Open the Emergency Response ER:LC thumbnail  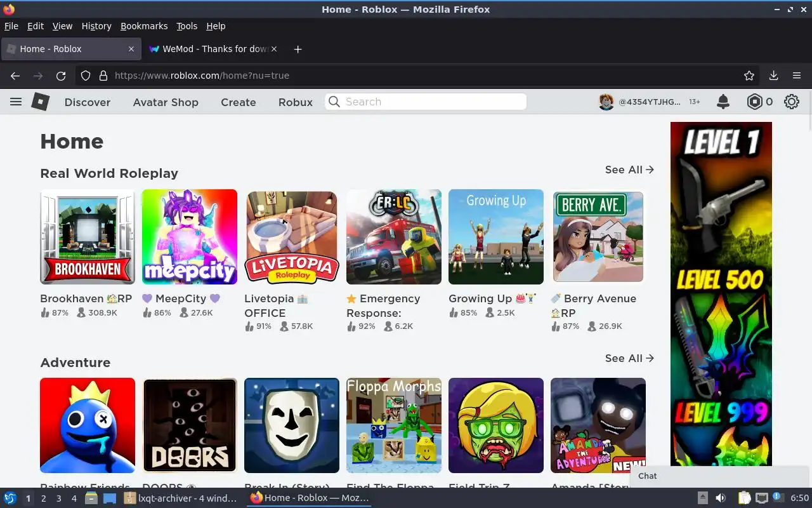point(394,237)
